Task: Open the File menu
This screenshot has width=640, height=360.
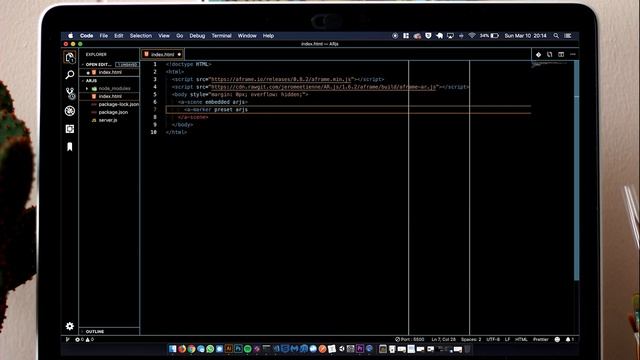Action: (104, 36)
